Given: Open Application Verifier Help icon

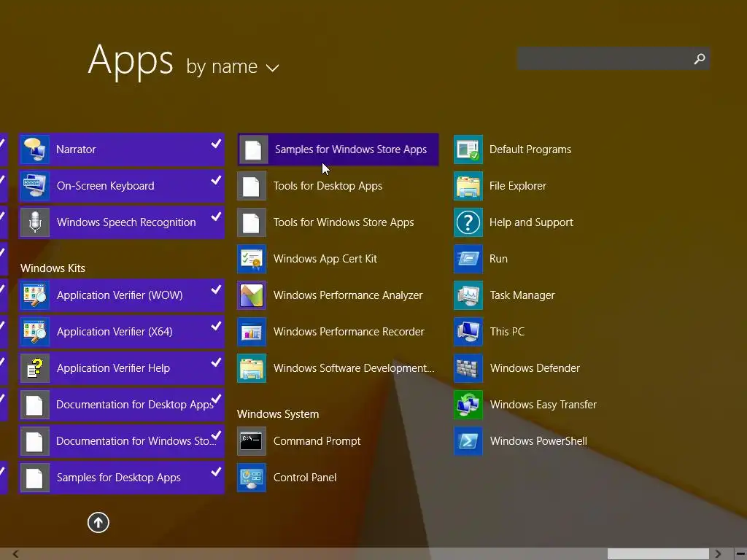Looking at the screenshot, I should point(35,368).
